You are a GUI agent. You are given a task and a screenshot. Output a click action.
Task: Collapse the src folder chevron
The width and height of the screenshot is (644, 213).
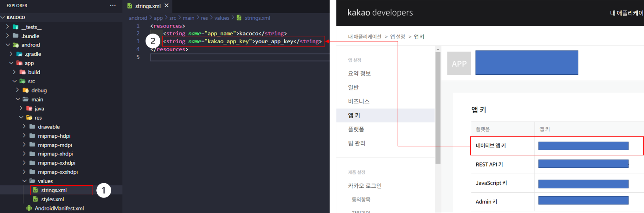pos(15,81)
